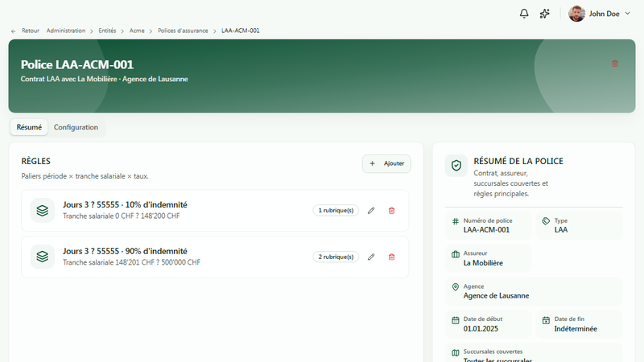Click the sparkle AI assistant icon

[x=545, y=14]
